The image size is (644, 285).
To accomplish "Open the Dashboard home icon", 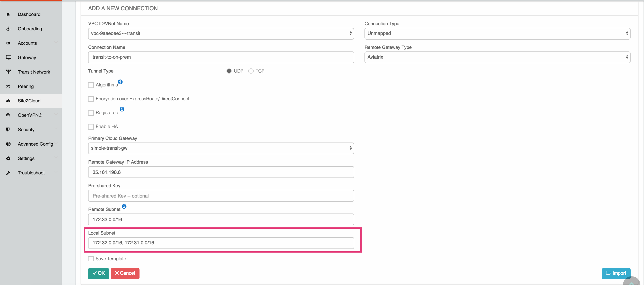I will [8, 14].
